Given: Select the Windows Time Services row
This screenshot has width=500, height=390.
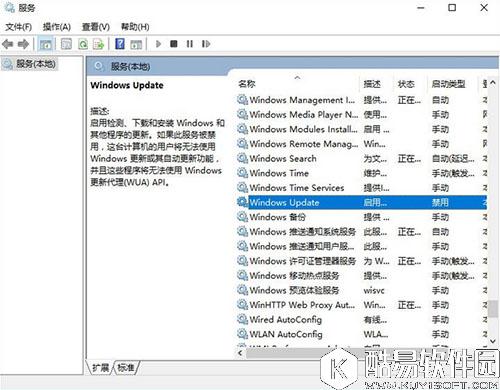Looking at the screenshot, I should [x=362, y=188].
